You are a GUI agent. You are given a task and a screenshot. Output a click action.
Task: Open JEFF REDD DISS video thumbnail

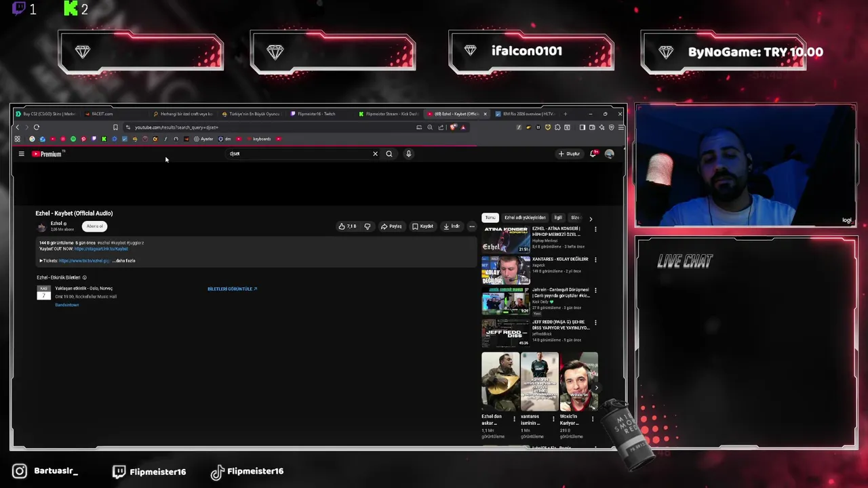point(505,333)
